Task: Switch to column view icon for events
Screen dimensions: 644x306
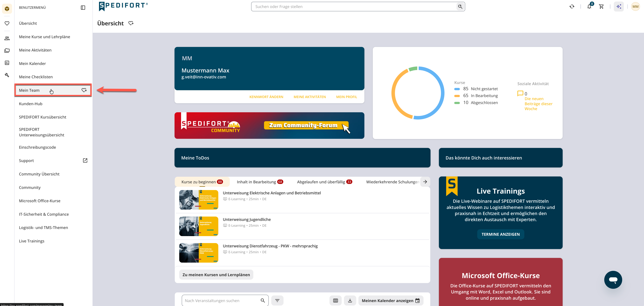Action: pos(335,300)
